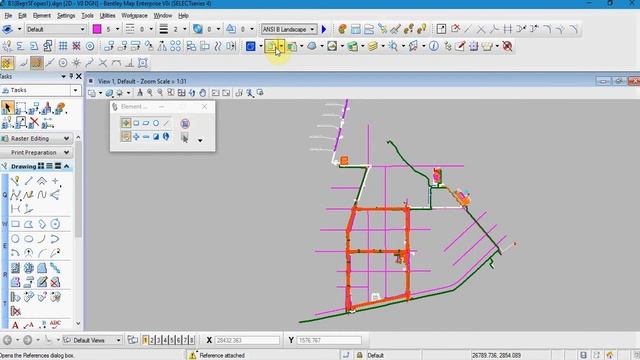This screenshot has width=640, height=360.
Task: Collapse the Drawing task group
Action: click(67, 166)
